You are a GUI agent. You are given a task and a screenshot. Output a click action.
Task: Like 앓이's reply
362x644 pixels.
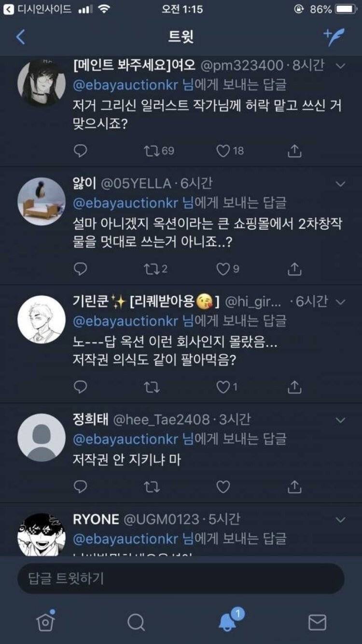click(222, 269)
